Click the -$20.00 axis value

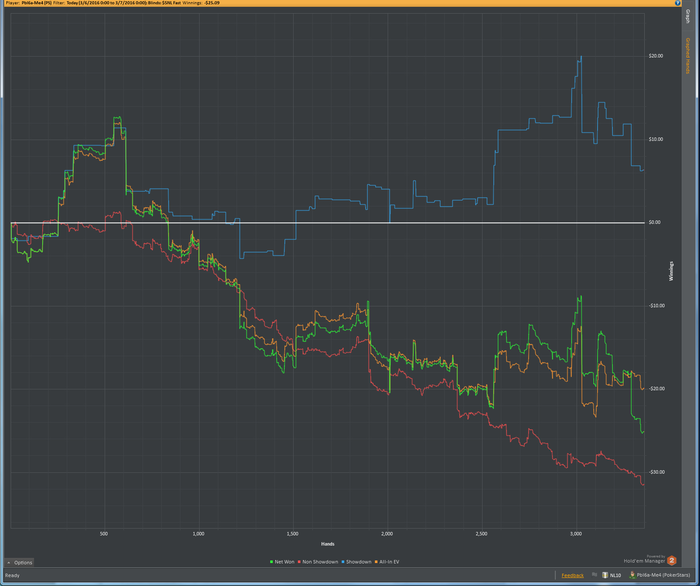click(656, 389)
